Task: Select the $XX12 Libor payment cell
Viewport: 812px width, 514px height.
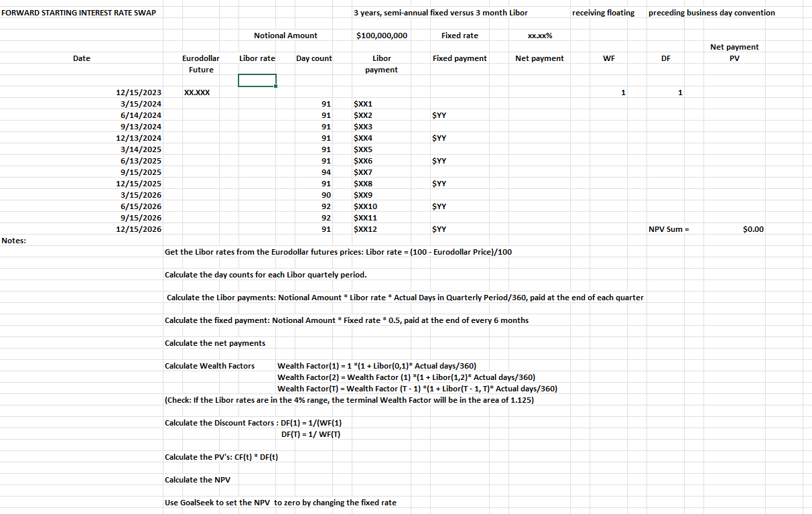Action: (365, 229)
